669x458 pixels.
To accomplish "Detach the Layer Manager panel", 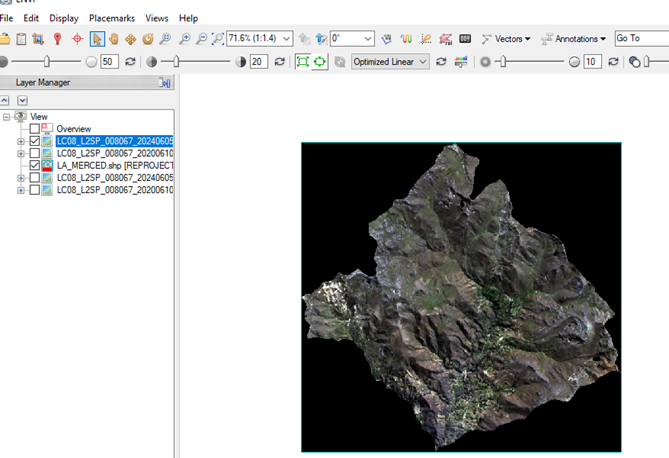I will point(165,82).
